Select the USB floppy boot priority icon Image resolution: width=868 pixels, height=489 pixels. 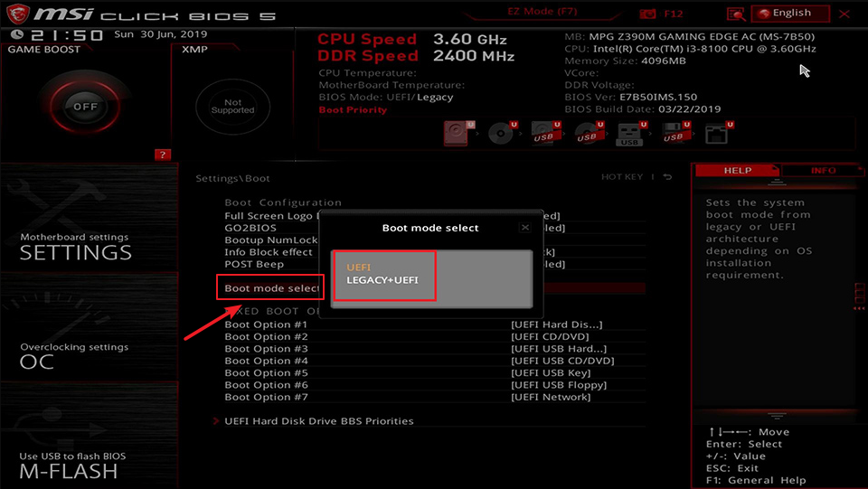click(x=675, y=133)
